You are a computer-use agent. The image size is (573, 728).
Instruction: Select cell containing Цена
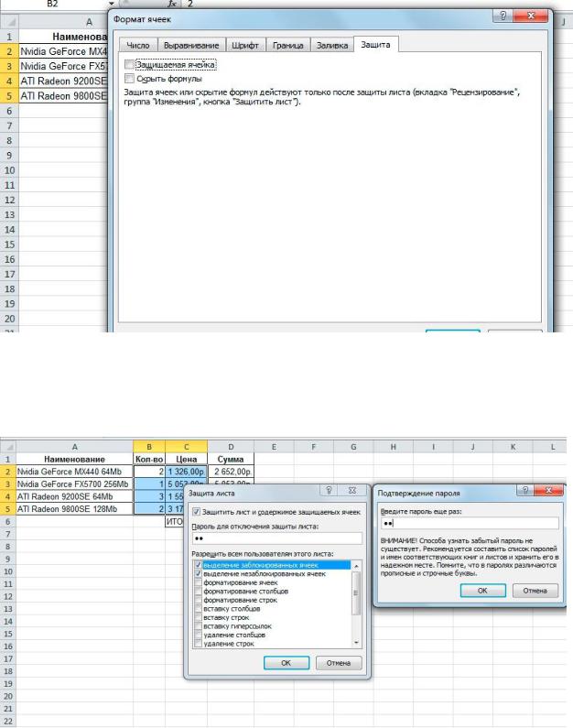[x=186, y=459]
